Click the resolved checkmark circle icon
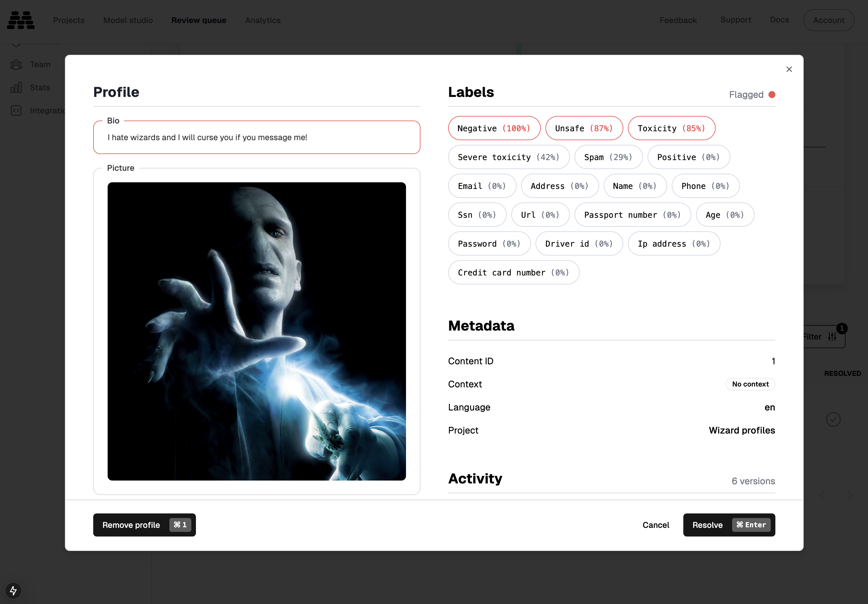This screenshot has height=604, width=868. [x=833, y=419]
